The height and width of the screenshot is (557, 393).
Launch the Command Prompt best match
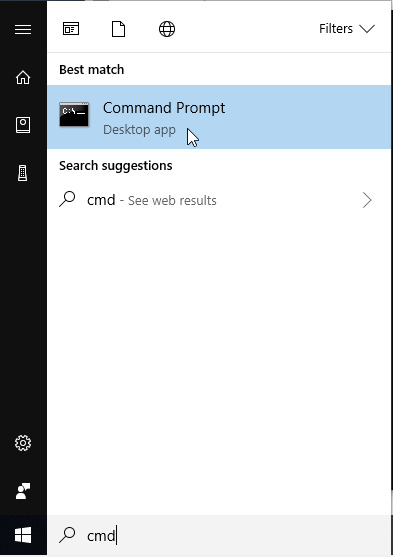click(219, 117)
